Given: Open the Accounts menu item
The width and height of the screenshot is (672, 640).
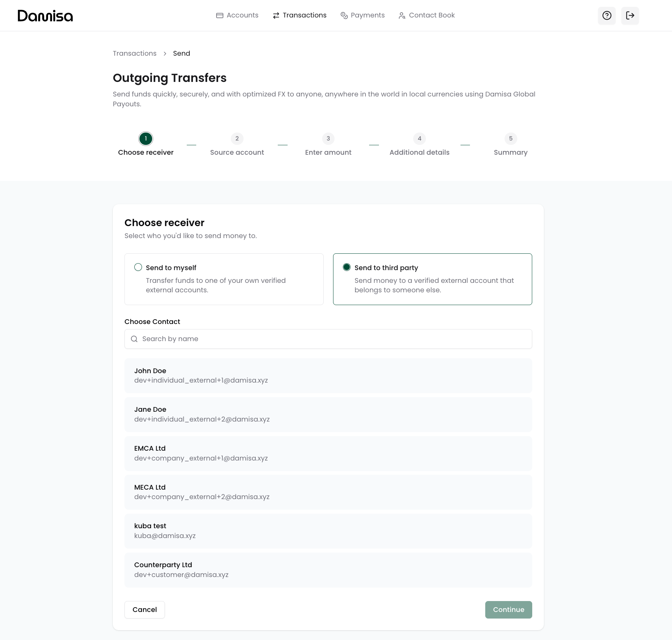Looking at the screenshot, I should click(237, 15).
